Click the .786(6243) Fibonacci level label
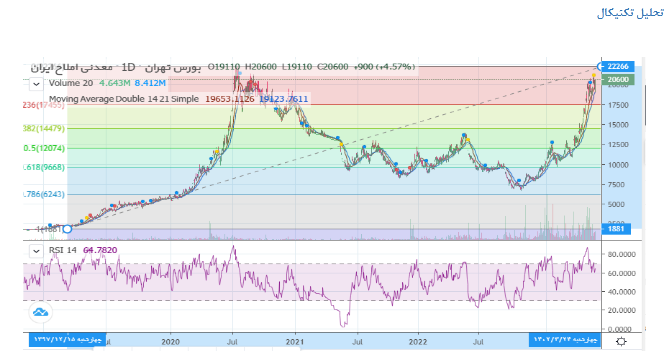Image resolution: width=671 pixels, height=360 pixels. click(x=44, y=194)
